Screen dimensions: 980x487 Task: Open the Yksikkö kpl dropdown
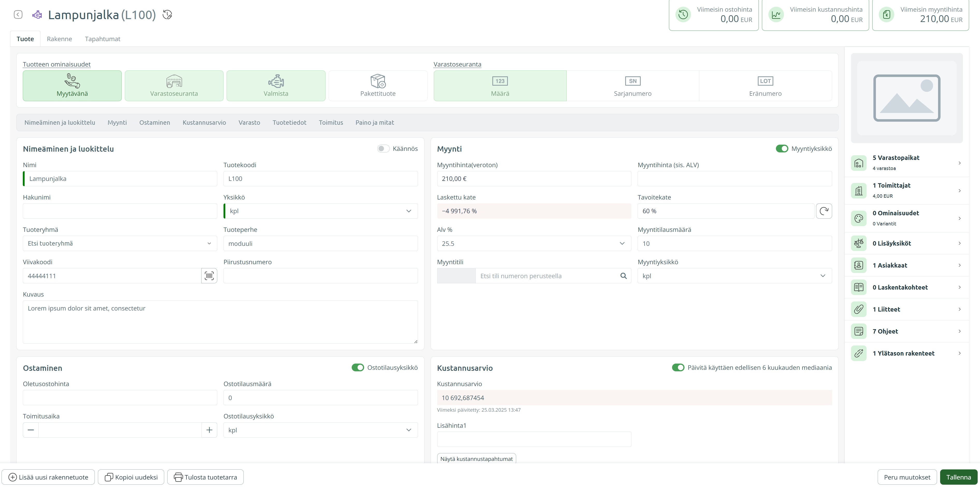pos(321,211)
